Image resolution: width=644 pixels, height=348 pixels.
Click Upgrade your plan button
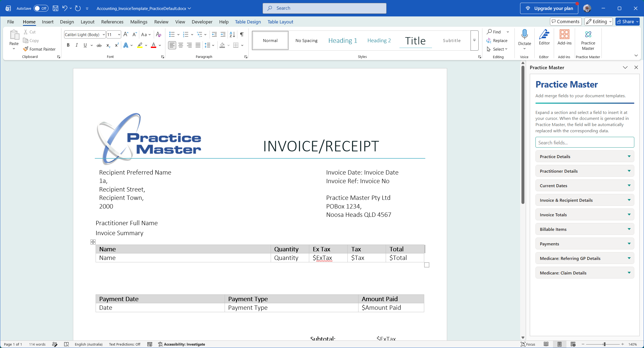(x=549, y=8)
